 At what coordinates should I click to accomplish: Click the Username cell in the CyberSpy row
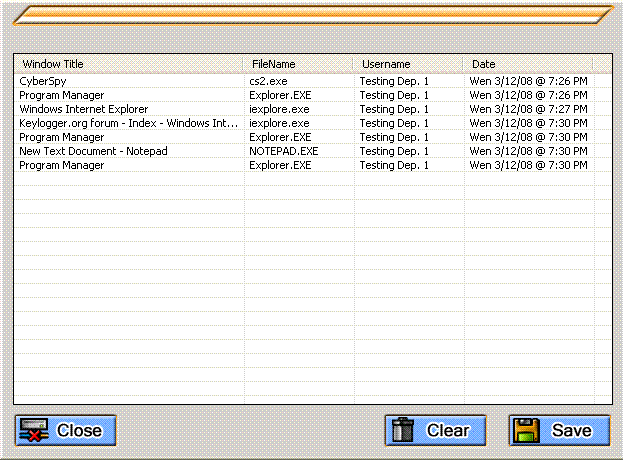(x=394, y=81)
